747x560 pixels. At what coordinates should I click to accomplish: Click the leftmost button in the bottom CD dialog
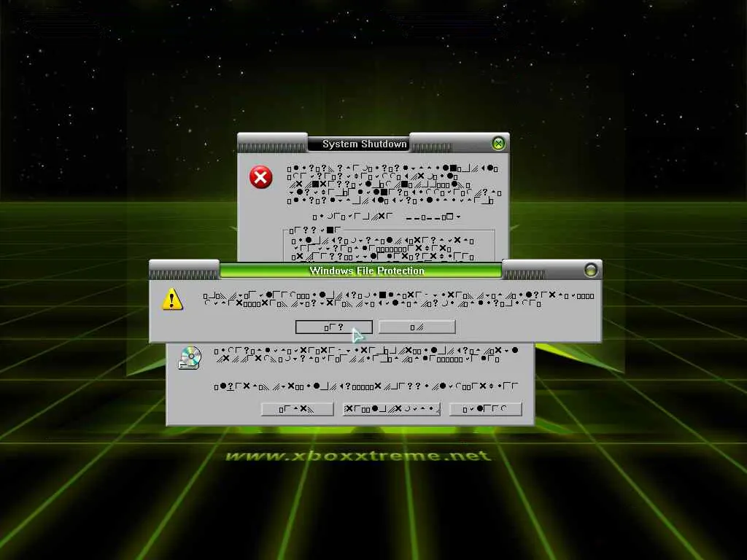298,409
